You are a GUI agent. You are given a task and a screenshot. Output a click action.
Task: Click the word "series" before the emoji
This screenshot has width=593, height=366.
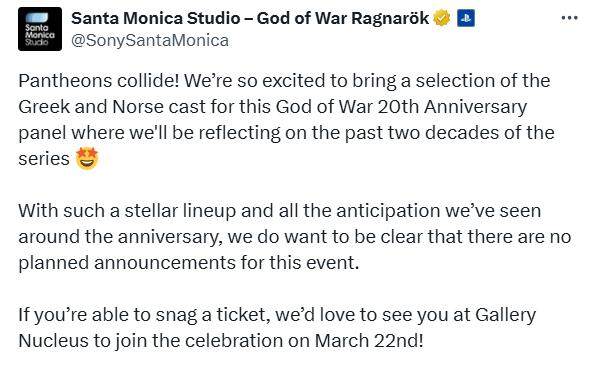44,158
